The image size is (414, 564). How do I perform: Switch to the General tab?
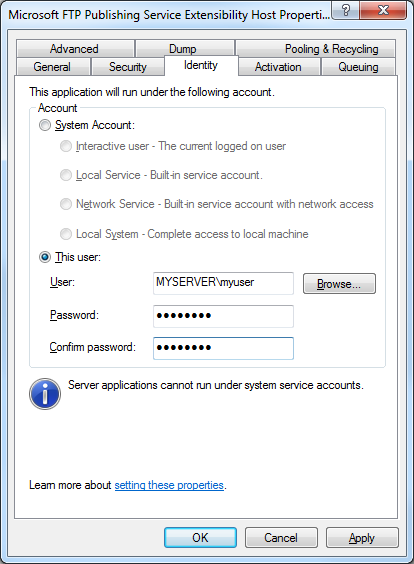tap(53, 67)
